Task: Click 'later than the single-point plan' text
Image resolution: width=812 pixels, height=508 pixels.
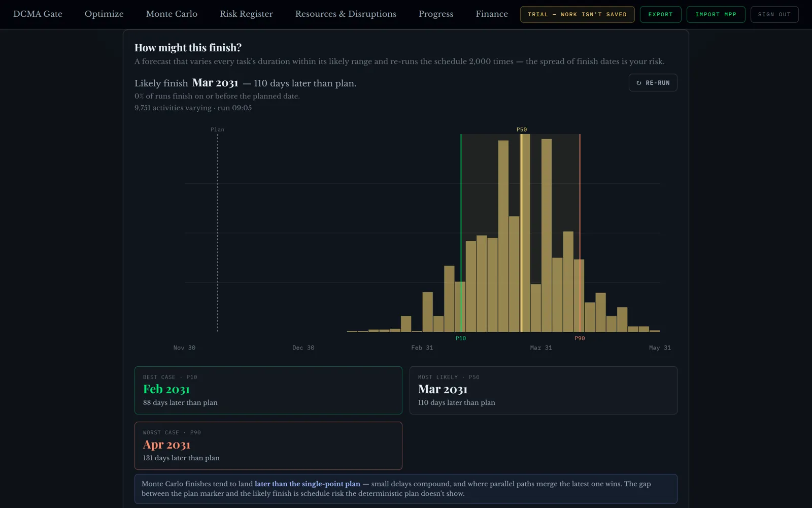Action: click(308, 484)
